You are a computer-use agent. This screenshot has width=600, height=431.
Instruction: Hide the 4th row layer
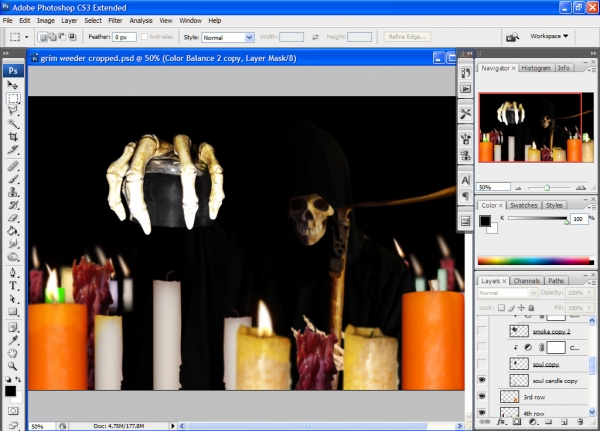tap(482, 412)
